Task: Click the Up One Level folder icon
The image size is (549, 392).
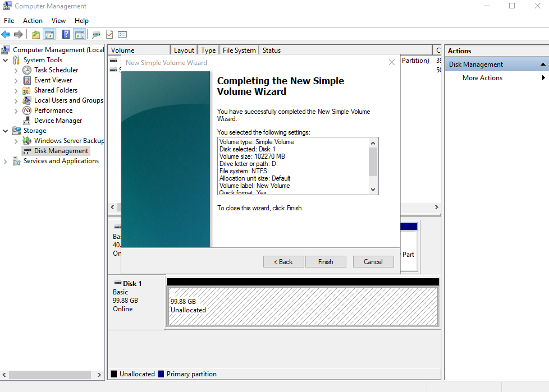Action: 36,35
